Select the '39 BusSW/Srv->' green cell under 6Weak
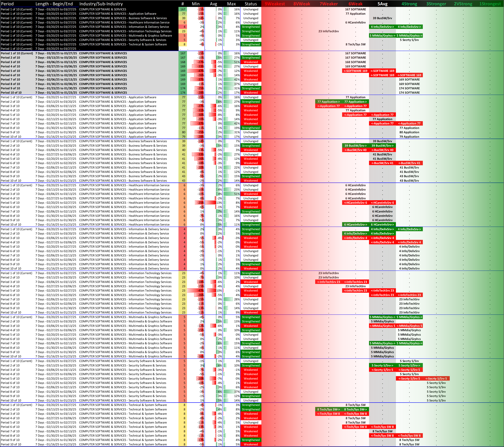The height and width of the screenshot is (447, 504). (x=355, y=146)
